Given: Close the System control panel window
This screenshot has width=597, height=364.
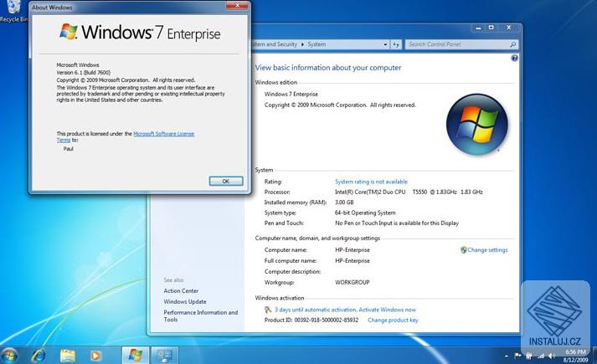Looking at the screenshot, I should click(509, 28).
